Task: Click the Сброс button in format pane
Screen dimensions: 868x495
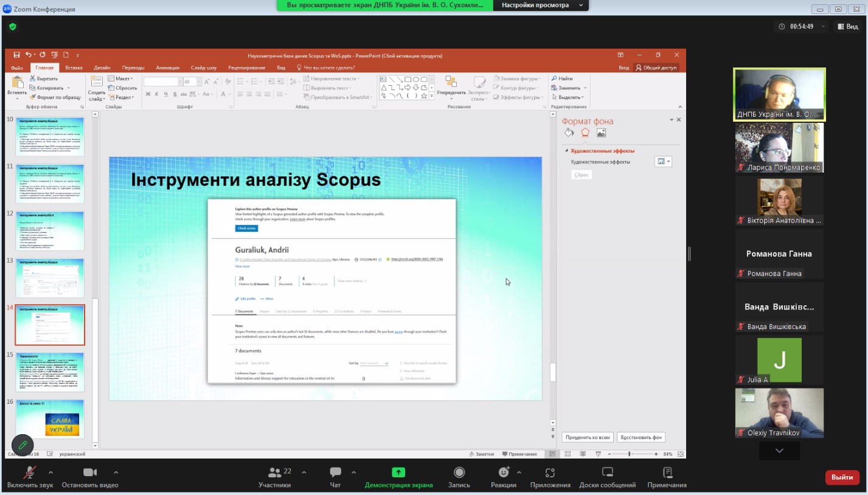Action: (582, 175)
